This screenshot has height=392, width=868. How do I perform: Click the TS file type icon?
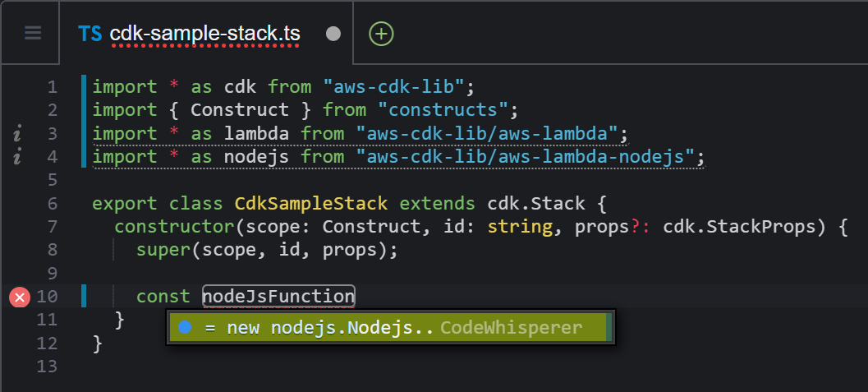click(90, 34)
